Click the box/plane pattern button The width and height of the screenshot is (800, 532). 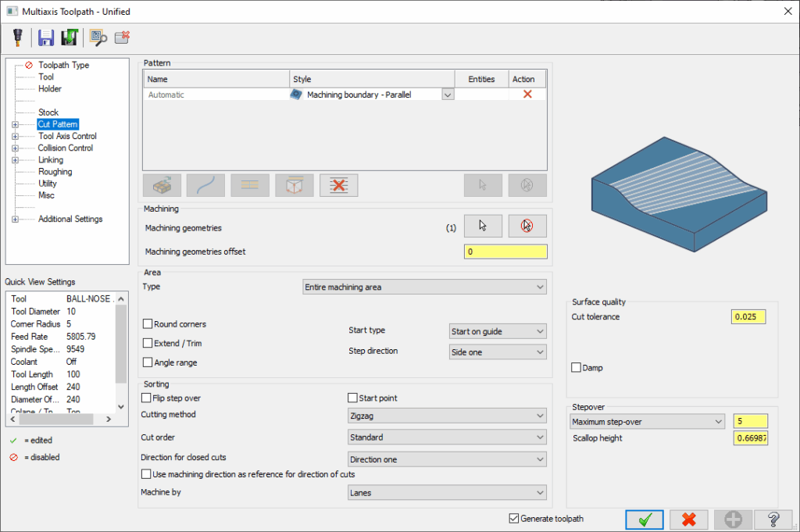coord(295,185)
